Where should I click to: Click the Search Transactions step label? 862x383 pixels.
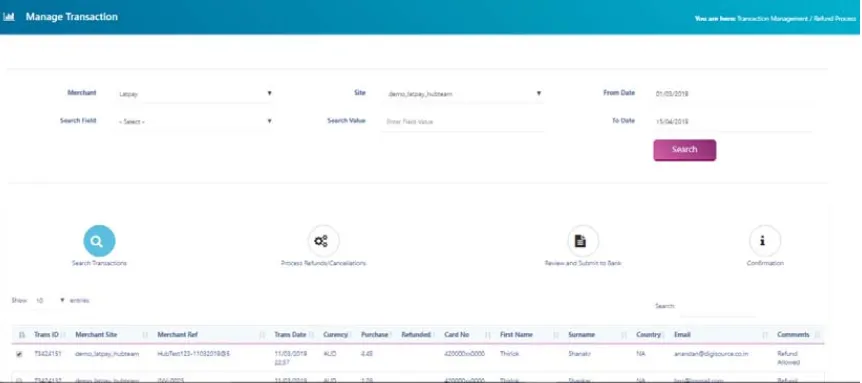pos(100,263)
